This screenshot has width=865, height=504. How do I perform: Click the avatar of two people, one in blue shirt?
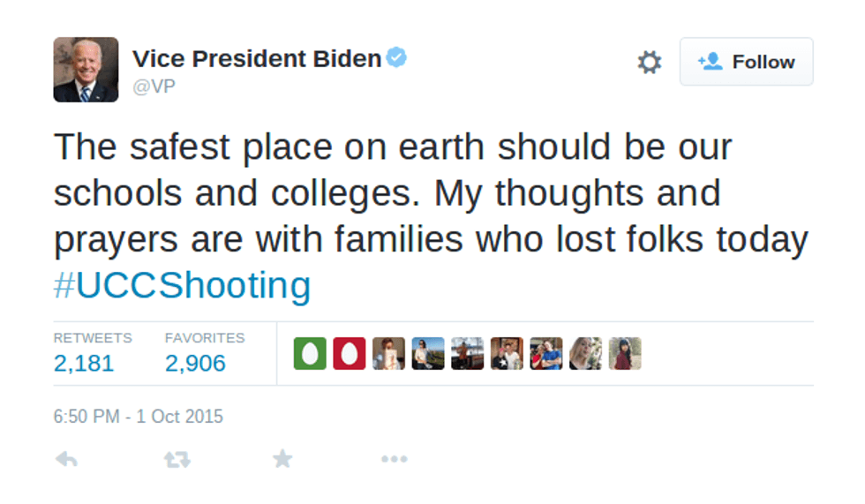[x=546, y=354]
